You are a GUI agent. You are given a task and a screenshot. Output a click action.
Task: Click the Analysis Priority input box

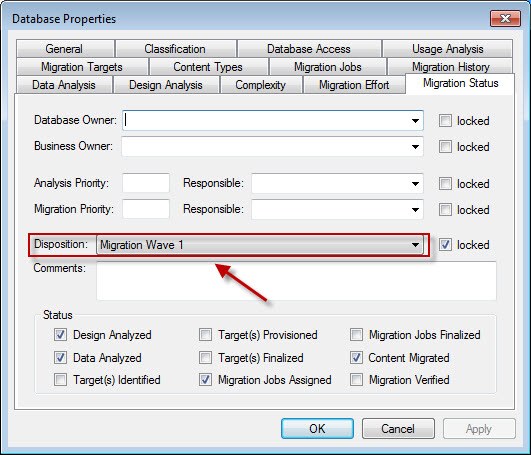tap(146, 183)
